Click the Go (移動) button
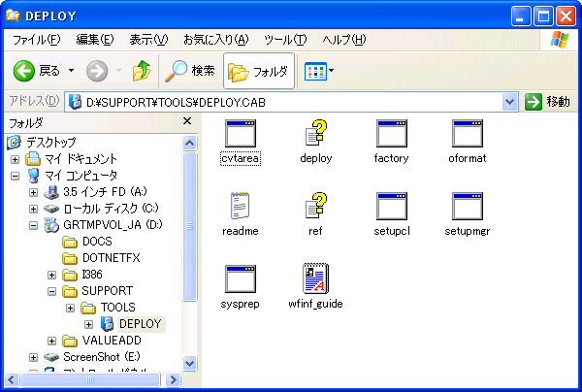This screenshot has width=582, height=392. coord(548,102)
